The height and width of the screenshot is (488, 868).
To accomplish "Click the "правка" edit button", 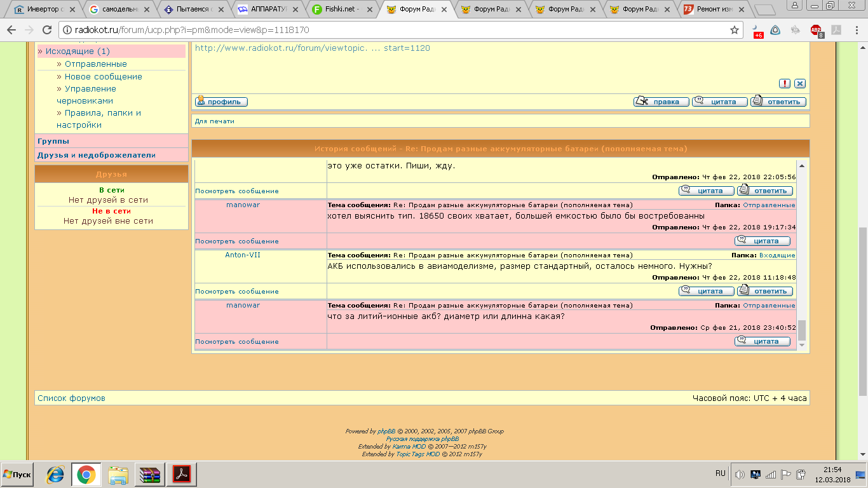I will pos(661,102).
